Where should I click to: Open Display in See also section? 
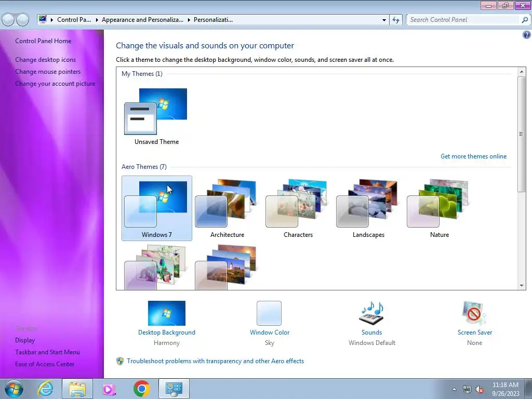pyautogui.click(x=25, y=340)
